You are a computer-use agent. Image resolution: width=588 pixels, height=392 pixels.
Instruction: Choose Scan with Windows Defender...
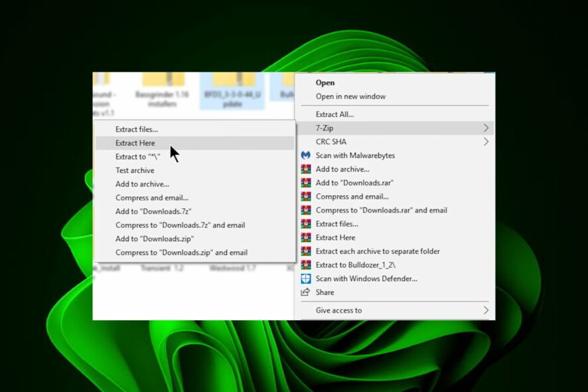(x=395, y=278)
